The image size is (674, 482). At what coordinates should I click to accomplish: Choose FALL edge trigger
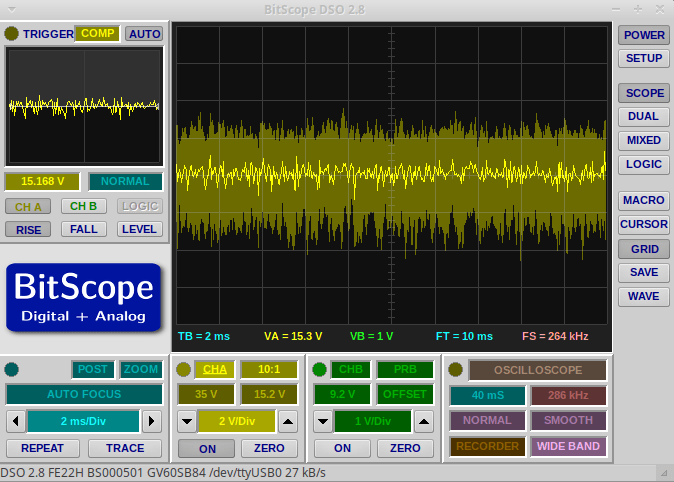point(83,230)
